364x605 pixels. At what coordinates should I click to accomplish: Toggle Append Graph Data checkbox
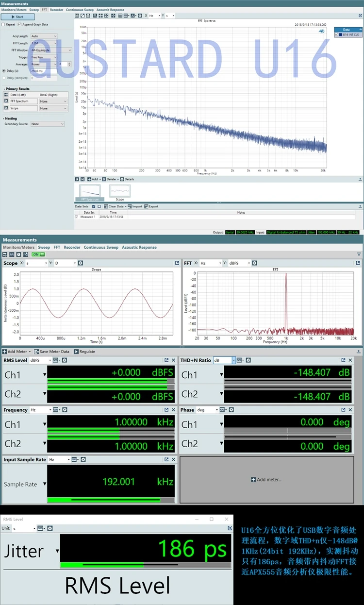coord(19,24)
